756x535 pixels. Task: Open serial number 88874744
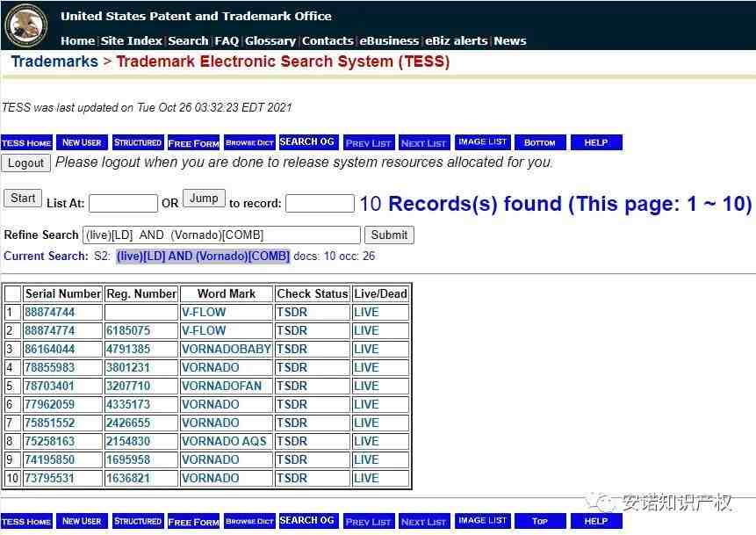coord(50,313)
